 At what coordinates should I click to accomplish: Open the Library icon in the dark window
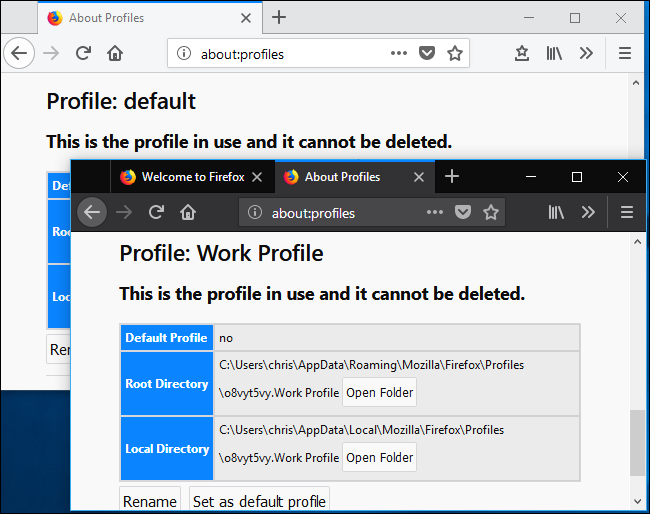pos(557,212)
